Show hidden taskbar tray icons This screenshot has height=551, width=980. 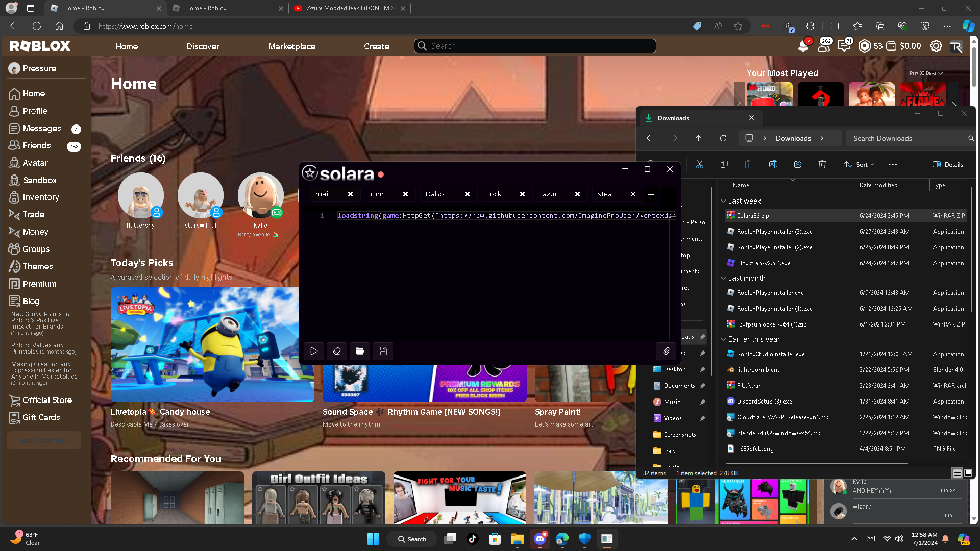(x=854, y=539)
